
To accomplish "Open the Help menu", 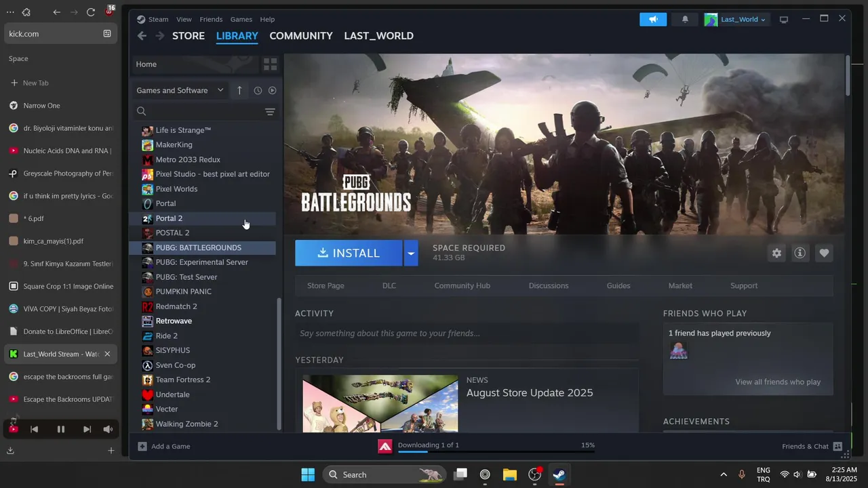I will click(267, 19).
